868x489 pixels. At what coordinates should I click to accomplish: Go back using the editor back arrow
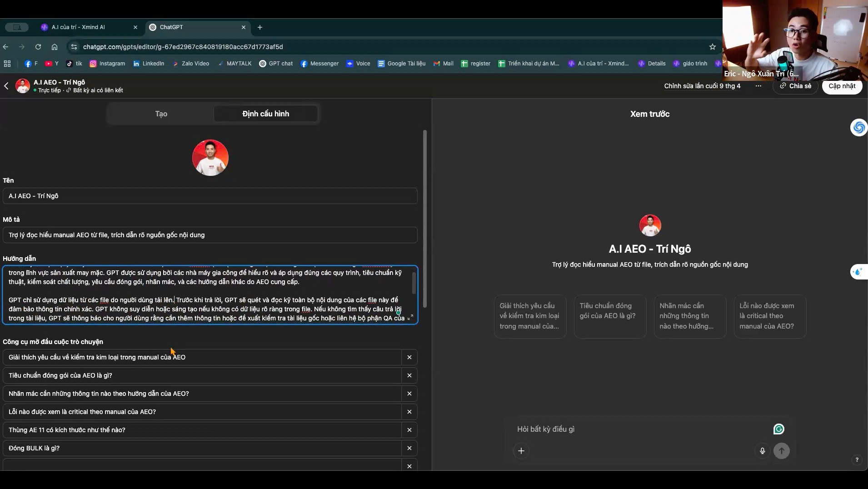(6, 86)
